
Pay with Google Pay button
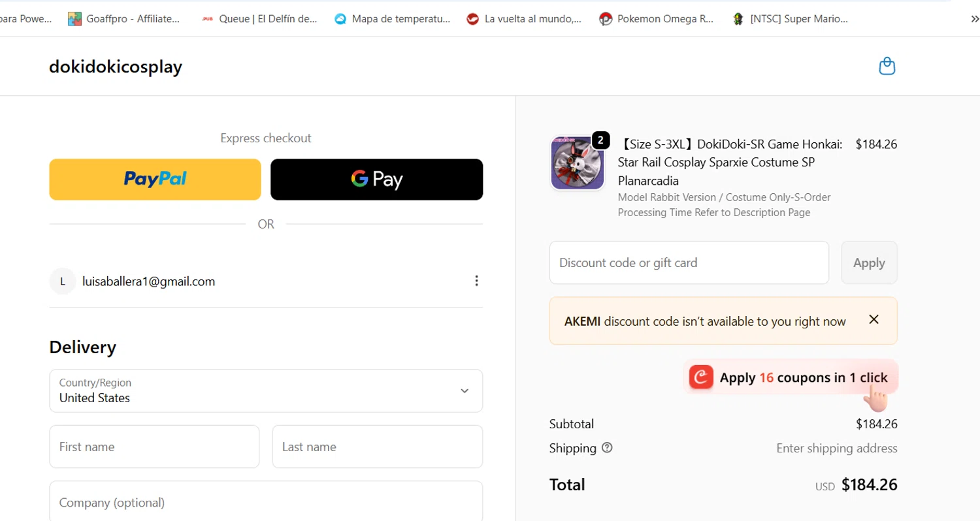pos(376,179)
